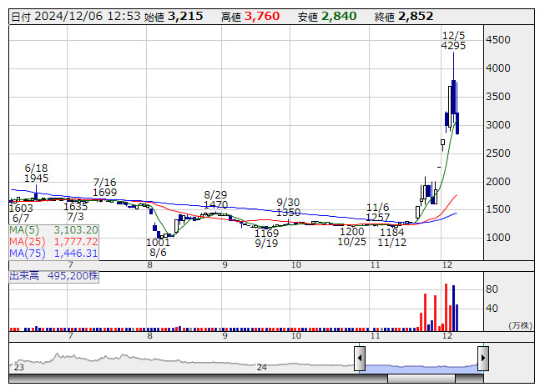Select the MA(25) legend entry
Image resolution: width=545 pixels, height=392 pixels.
pyautogui.click(x=54, y=241)
